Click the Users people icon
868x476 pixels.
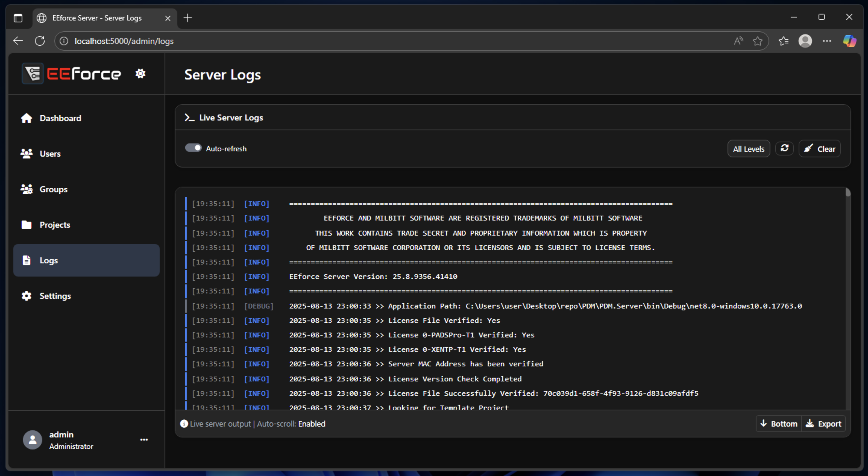click(26, 154)
